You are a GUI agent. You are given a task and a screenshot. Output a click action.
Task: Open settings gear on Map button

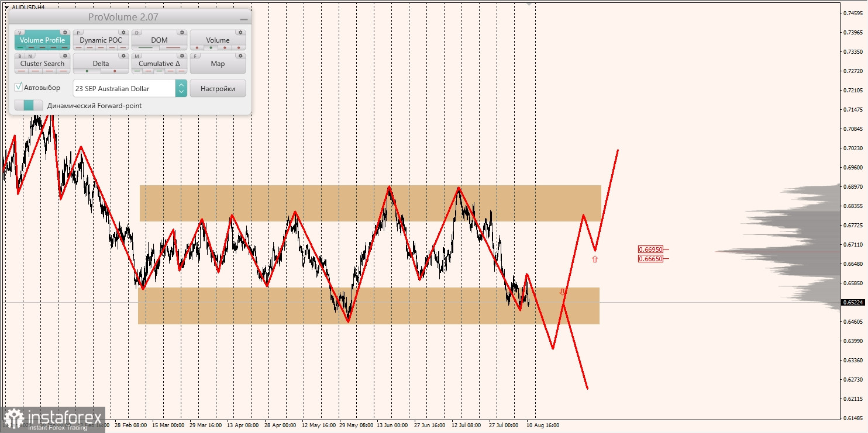pyautogui.click(x=241, y=56)
